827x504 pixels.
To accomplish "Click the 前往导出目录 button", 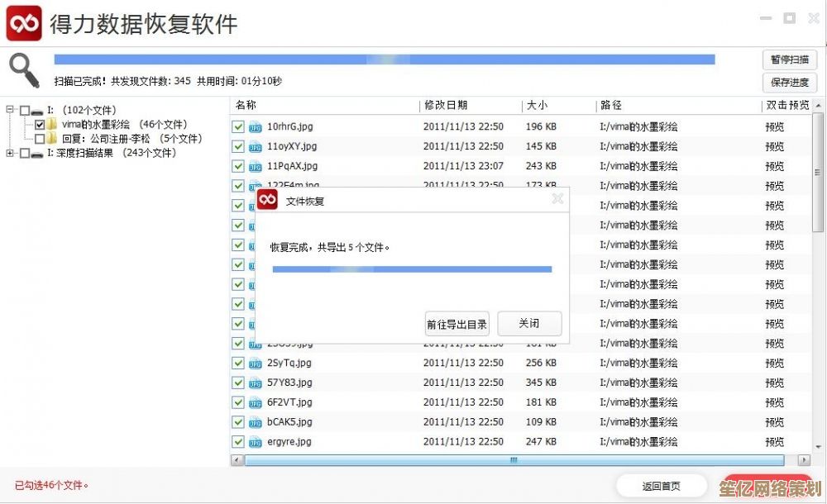I will [457, 323].
